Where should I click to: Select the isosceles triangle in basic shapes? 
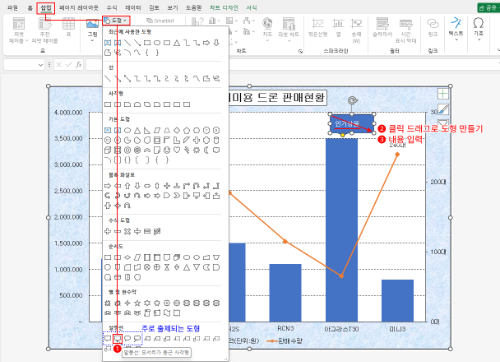137,130
